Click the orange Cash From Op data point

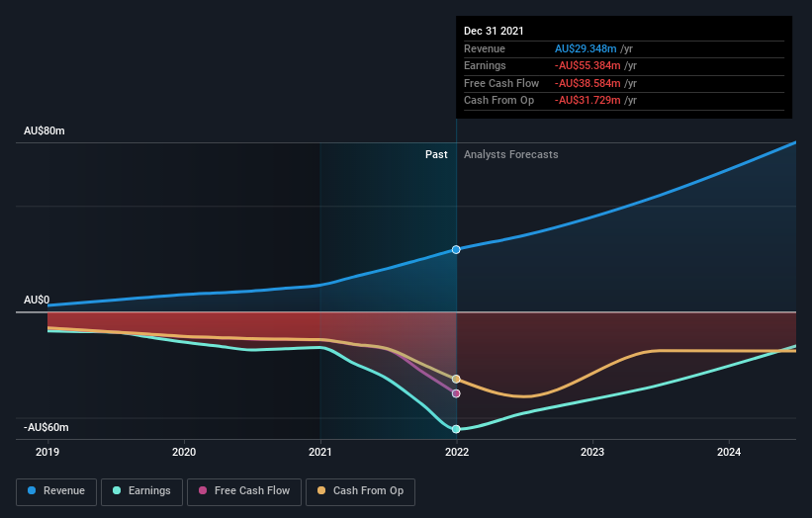pyautogui.click(x=456, y=380)
